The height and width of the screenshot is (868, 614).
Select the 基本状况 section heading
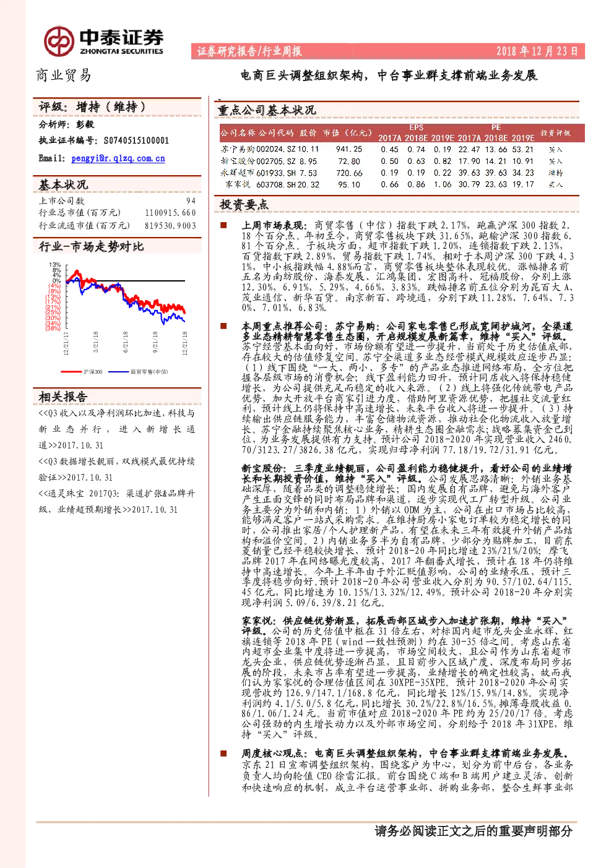click(x=63, y=185)
